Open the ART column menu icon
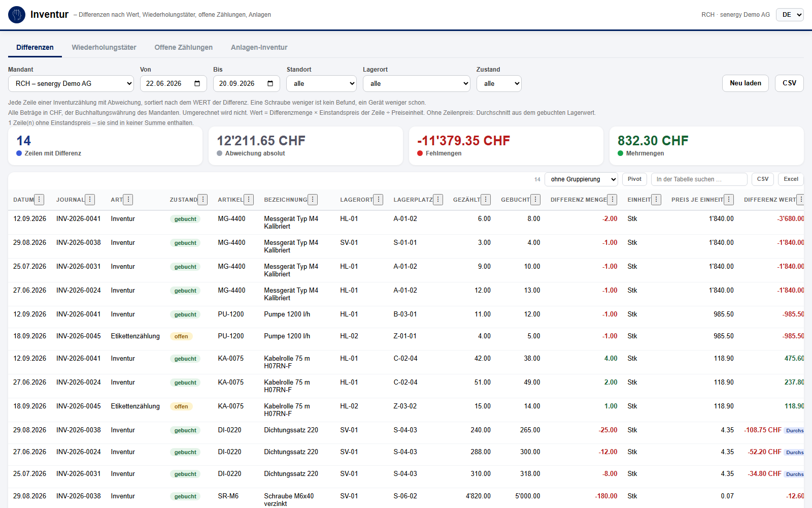 [128, 200]
